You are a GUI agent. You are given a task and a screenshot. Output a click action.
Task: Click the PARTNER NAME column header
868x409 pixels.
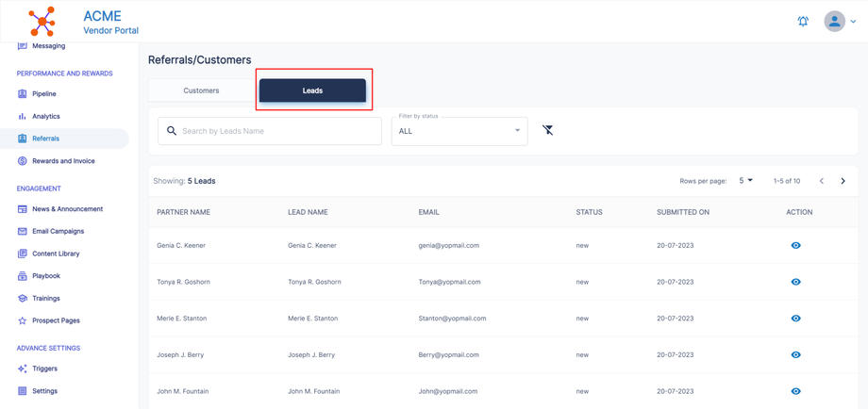pos(184,212)
